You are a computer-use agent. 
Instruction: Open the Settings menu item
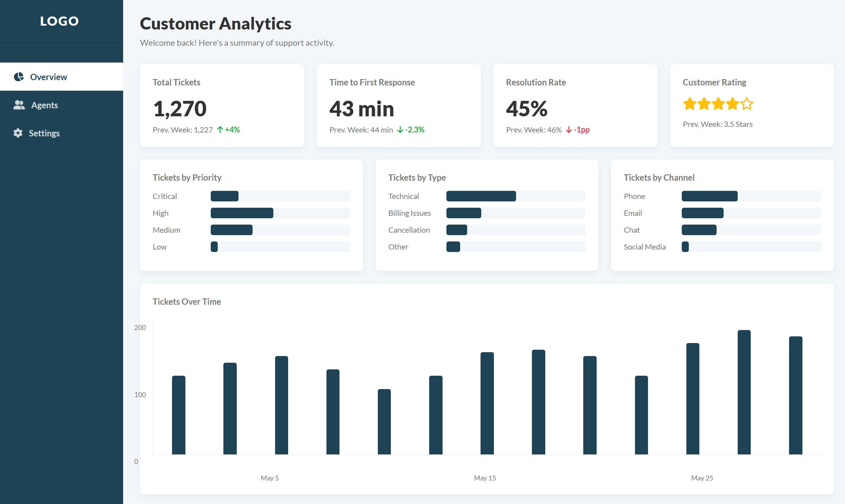tap(44, 133)
